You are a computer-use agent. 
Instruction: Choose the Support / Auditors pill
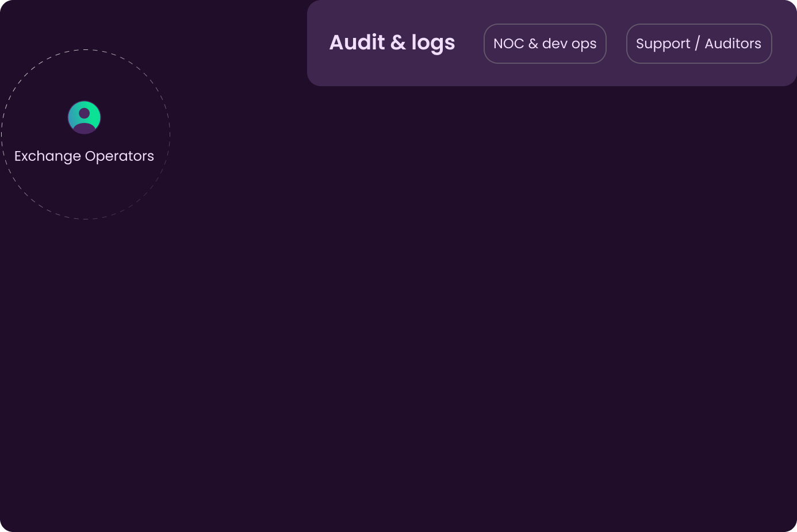click(699, 44)
